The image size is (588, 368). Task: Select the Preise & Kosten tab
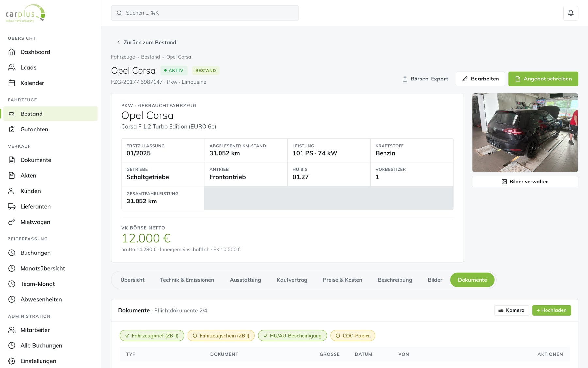pos(342,280)
